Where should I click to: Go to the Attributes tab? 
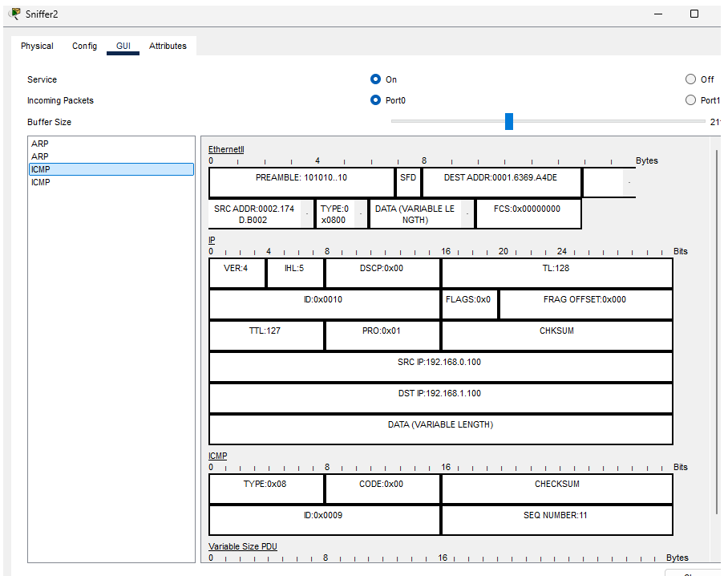pos(168,46)
